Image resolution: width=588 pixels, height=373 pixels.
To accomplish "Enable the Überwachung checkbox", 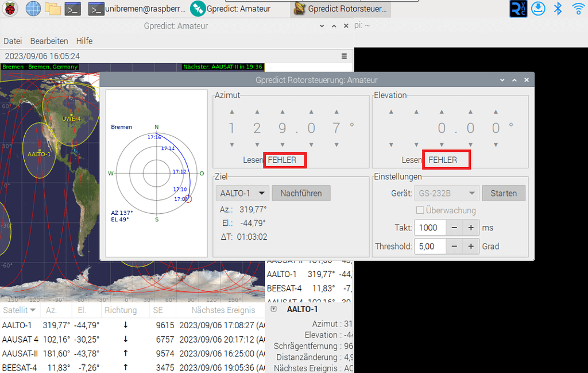I will click(420, 210).
